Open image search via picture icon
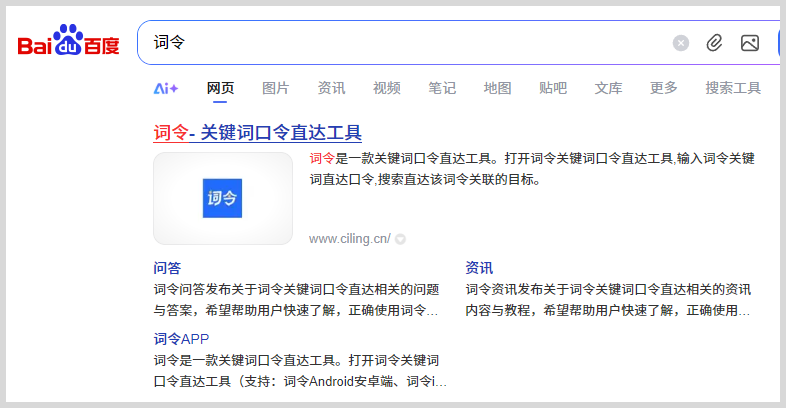 pyautogui.click(x=749, y=43)
